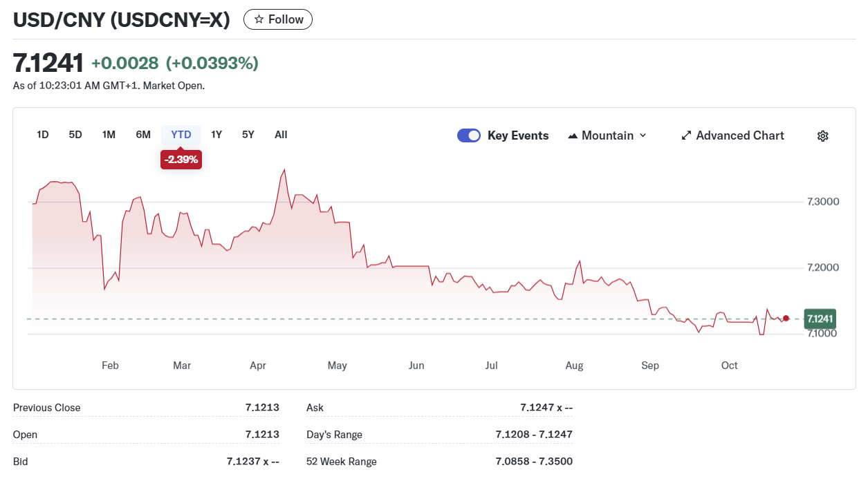Click the red current price dot on chart
Image resolution: width=868 pixels, height=490 pixels.
[x=786, y=319]
